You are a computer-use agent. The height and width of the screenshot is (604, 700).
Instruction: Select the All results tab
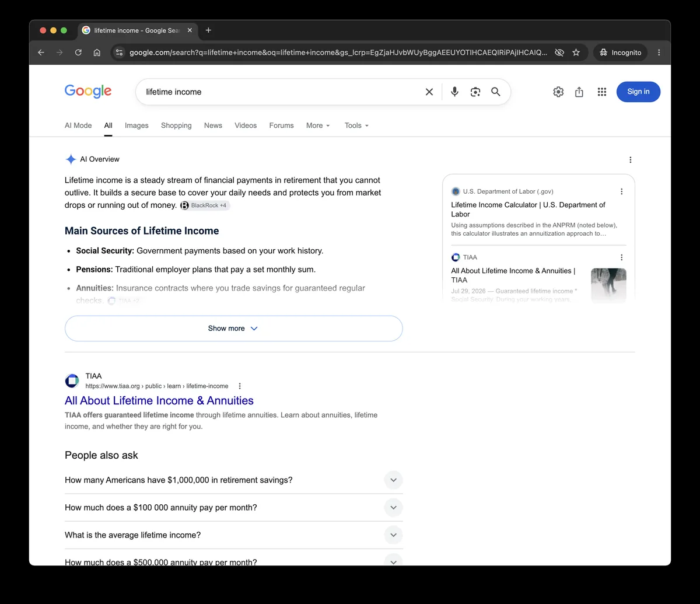click(108, 125)
